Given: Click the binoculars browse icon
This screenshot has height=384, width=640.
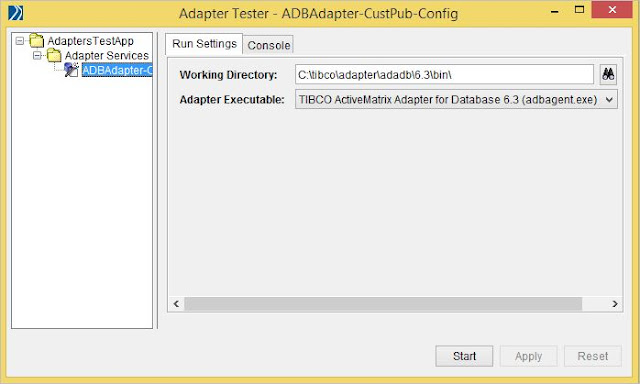Looking at the screenshot, I should (608, 74).
